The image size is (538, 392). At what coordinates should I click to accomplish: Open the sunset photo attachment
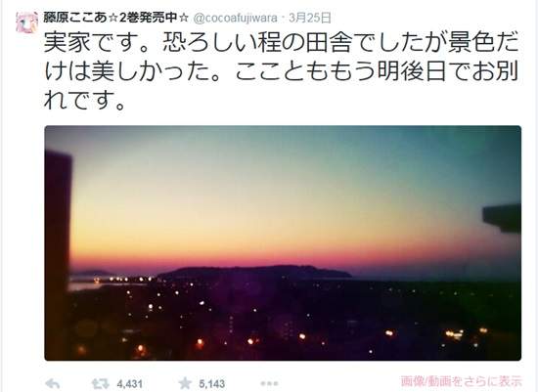click(283, 242)
